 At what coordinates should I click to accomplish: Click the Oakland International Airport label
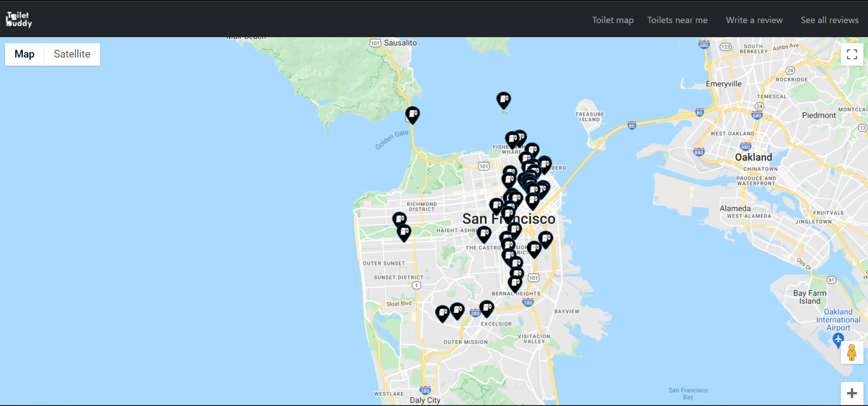click(838, 319)
